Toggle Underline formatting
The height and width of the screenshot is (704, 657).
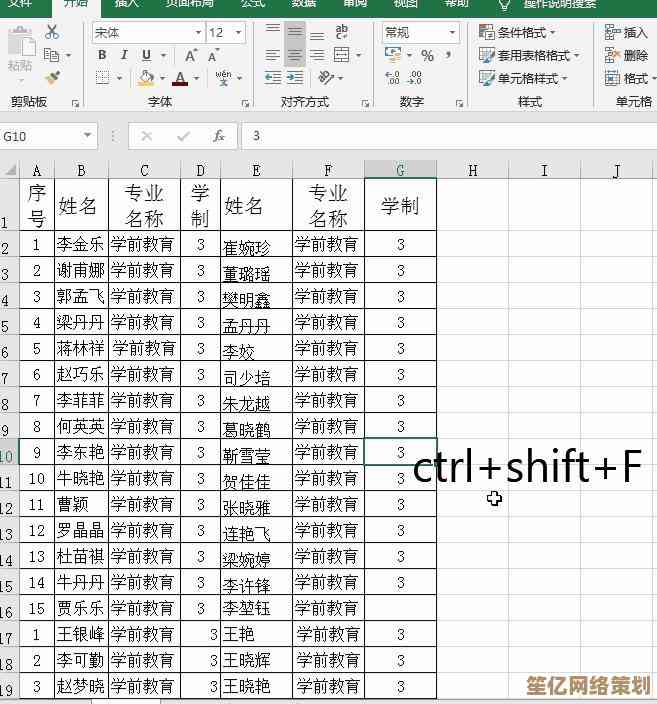click(x=147, y=55)
